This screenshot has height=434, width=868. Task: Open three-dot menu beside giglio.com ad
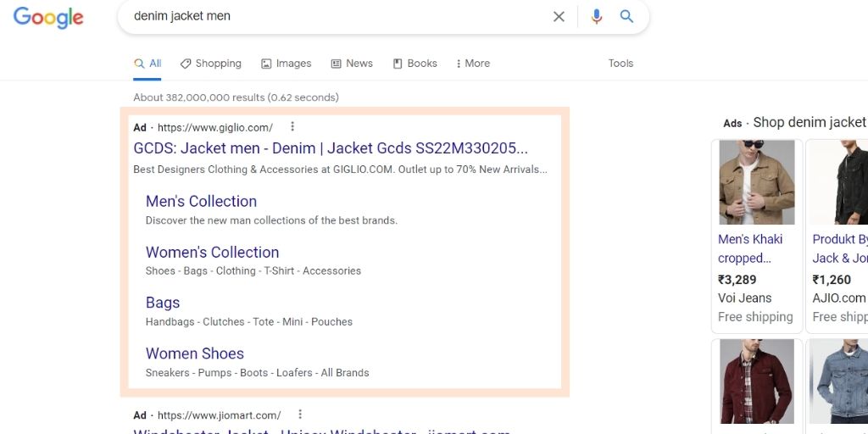292,127
